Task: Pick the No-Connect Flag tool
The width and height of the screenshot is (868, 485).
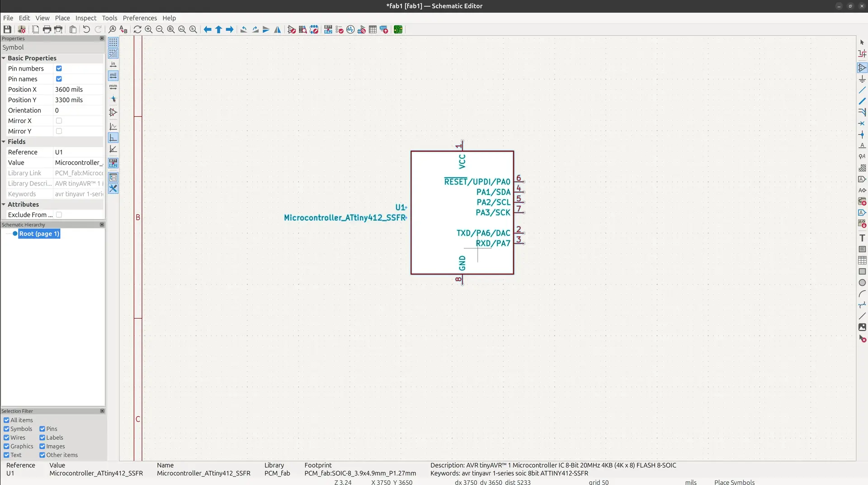Action: point(862,124)
